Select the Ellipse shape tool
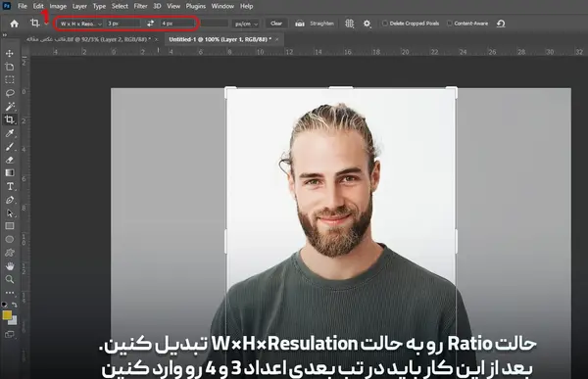This screenshot has width=588, height=379. click(x=10, y=239)
